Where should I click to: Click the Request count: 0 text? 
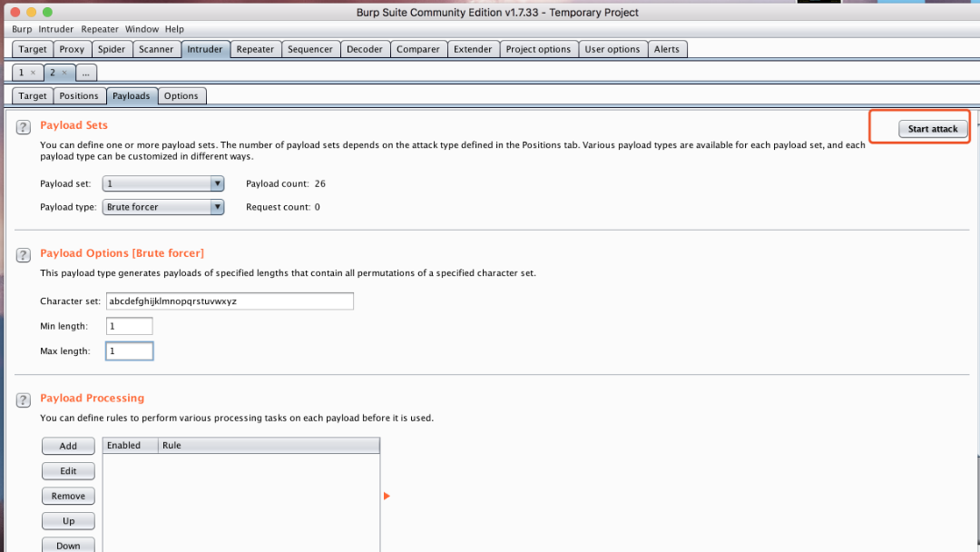tap(283, 207)
